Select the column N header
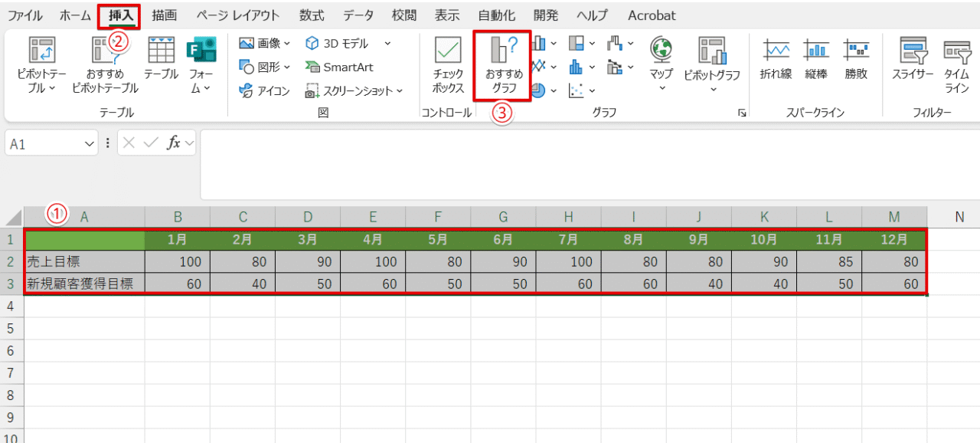Screen dimensions: 980x443 tap(959, 217)
